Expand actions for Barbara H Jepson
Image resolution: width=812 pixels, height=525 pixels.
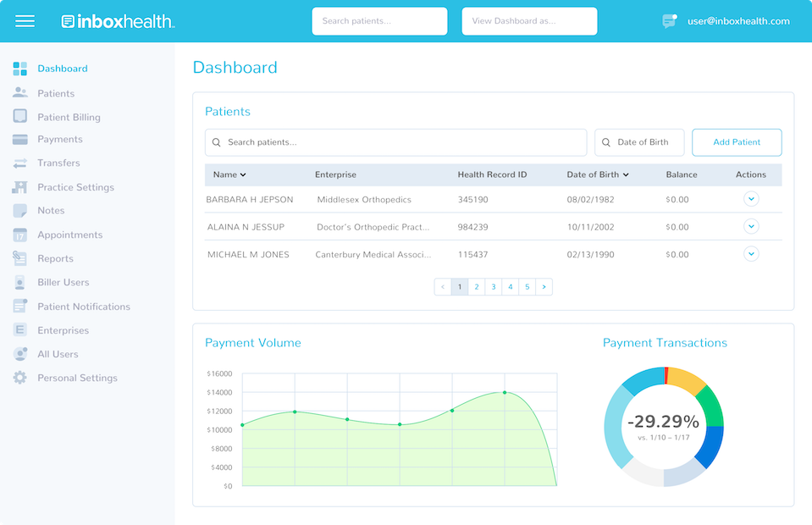tap(751, 199)
